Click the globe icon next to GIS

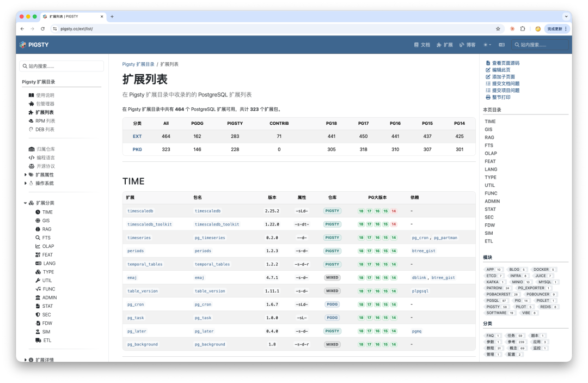coord(38,221)
